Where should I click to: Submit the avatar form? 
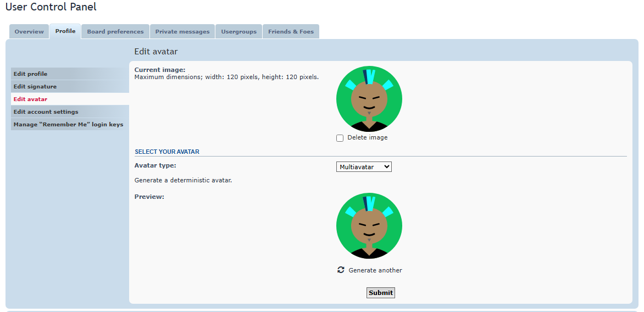pos(380,293)
